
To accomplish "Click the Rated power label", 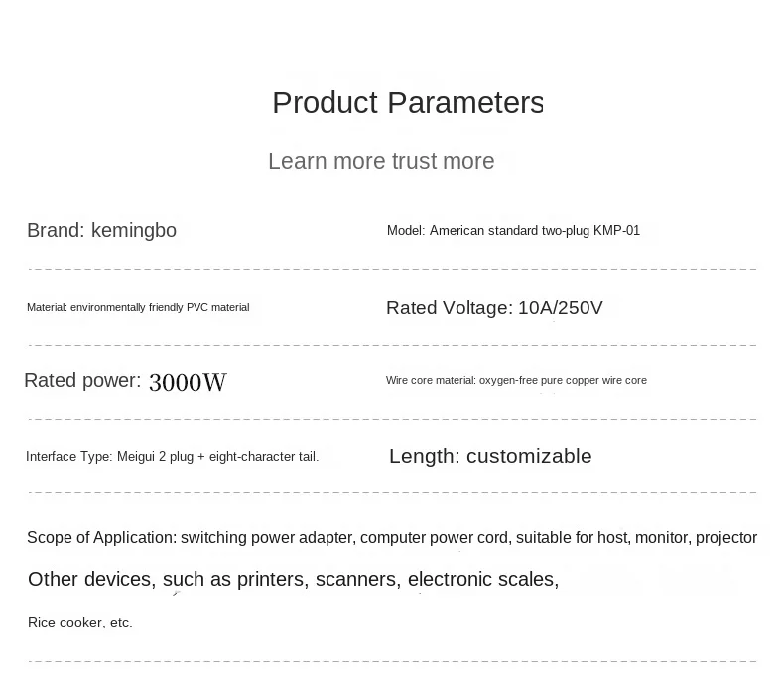I will (x=82, y=381).
